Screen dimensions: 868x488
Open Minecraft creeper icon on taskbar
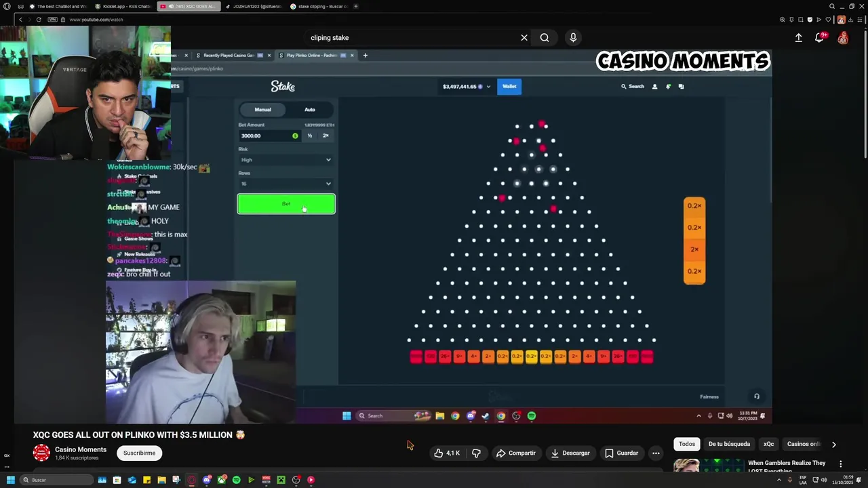point(281,480)
